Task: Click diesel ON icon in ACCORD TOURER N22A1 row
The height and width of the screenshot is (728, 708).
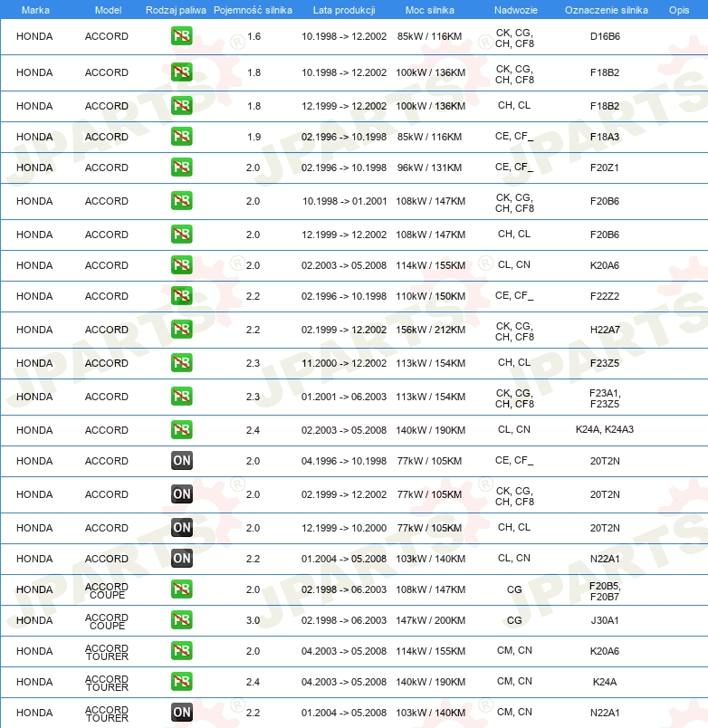Action: [181, 713]
